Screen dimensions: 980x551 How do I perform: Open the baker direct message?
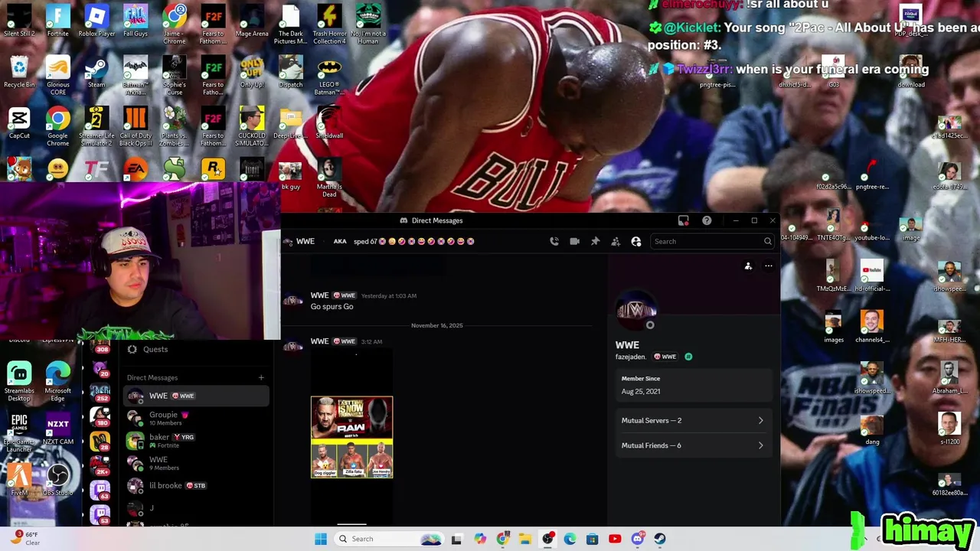pyautogui.click(x=196, y=441)
